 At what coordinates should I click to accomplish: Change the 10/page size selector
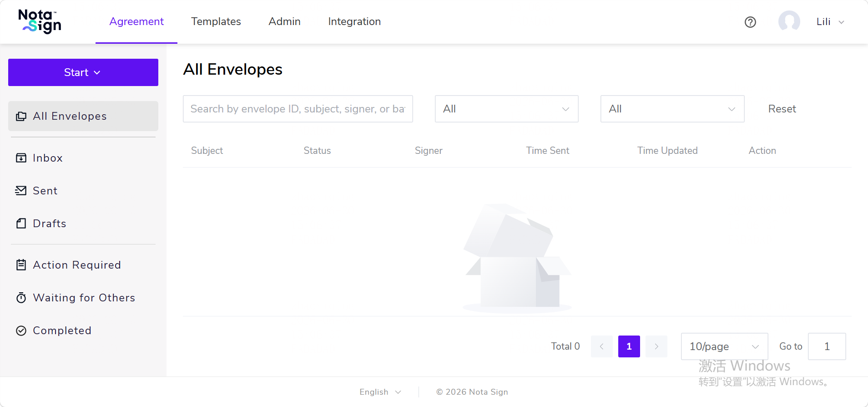(724, 346)
